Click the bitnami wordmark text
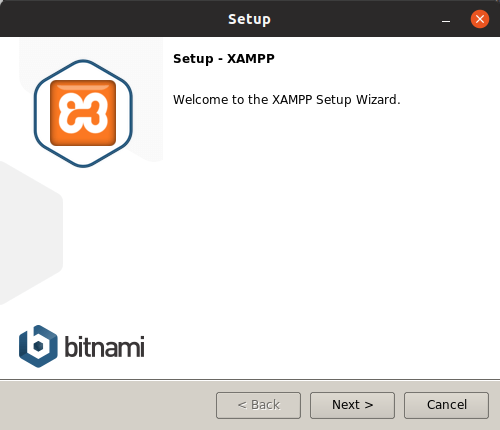 (104, 347)
